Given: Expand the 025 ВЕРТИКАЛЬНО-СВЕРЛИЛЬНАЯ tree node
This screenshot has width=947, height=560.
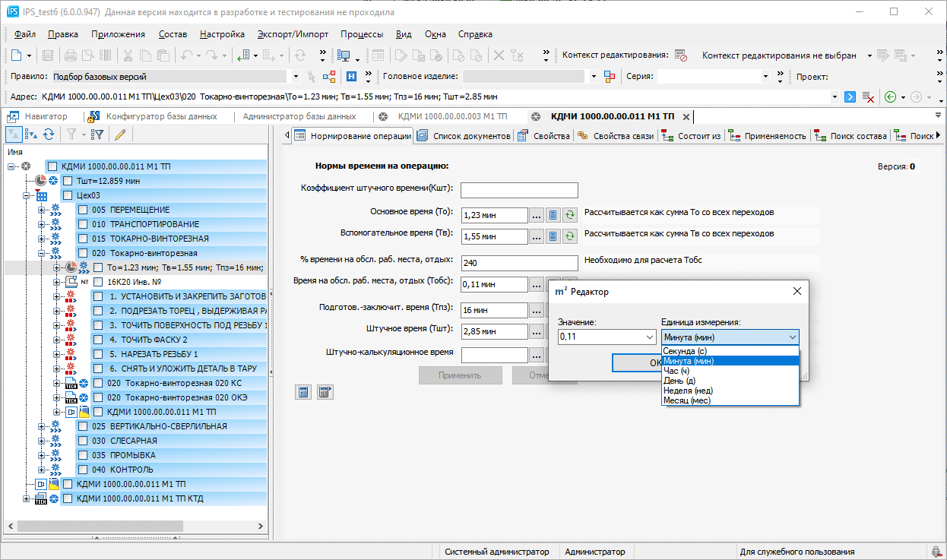Looking at the screenshot, I should coord(43,426).
